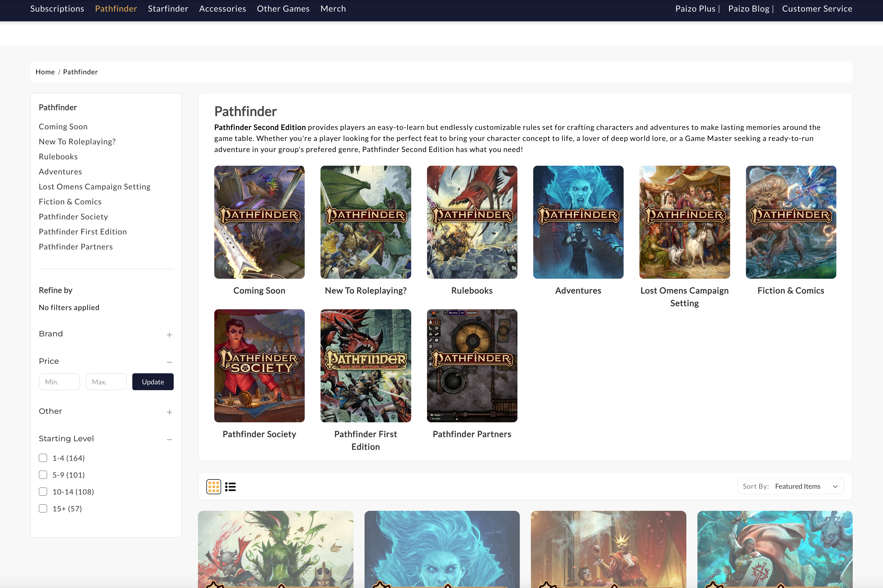The width and height of the screenshot is (883, 588).
Task: Open the Fiction & Comics category thumbnail
Action: pyautogui.click(x=790, y=222)
